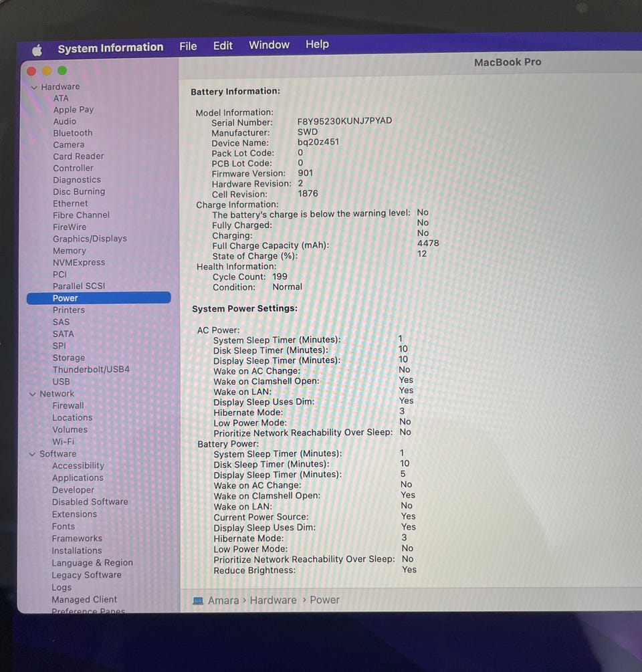Click the yellow minimize window button

tap(47, 71)
